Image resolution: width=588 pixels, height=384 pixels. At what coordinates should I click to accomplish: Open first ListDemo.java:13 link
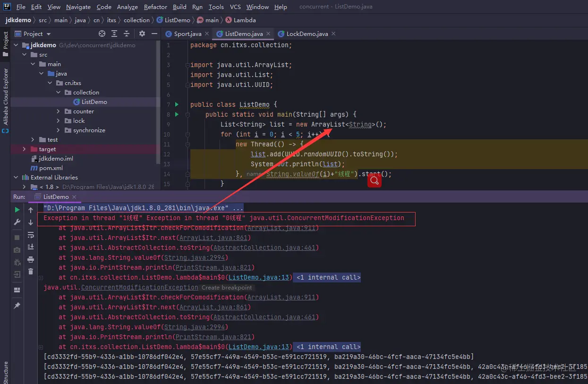258,278
